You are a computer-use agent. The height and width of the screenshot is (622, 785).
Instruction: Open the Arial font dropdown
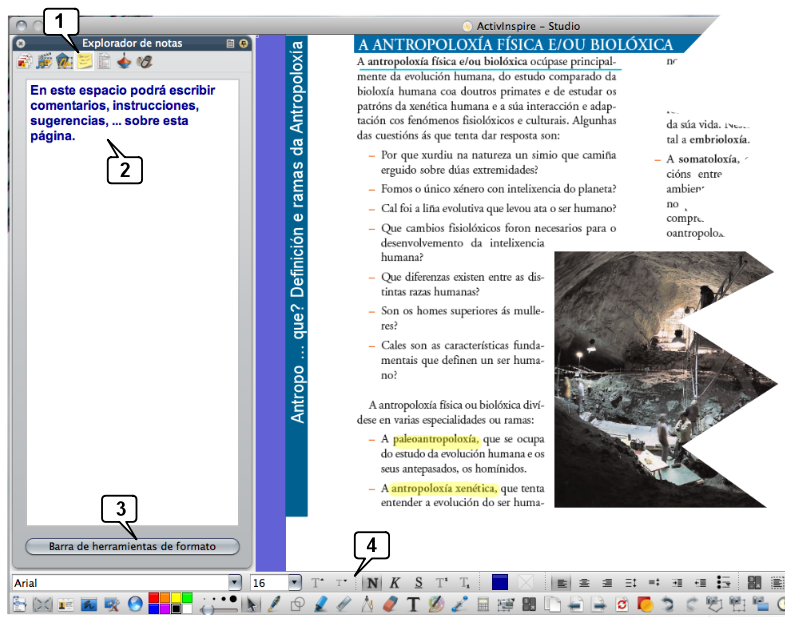[235, 582]
